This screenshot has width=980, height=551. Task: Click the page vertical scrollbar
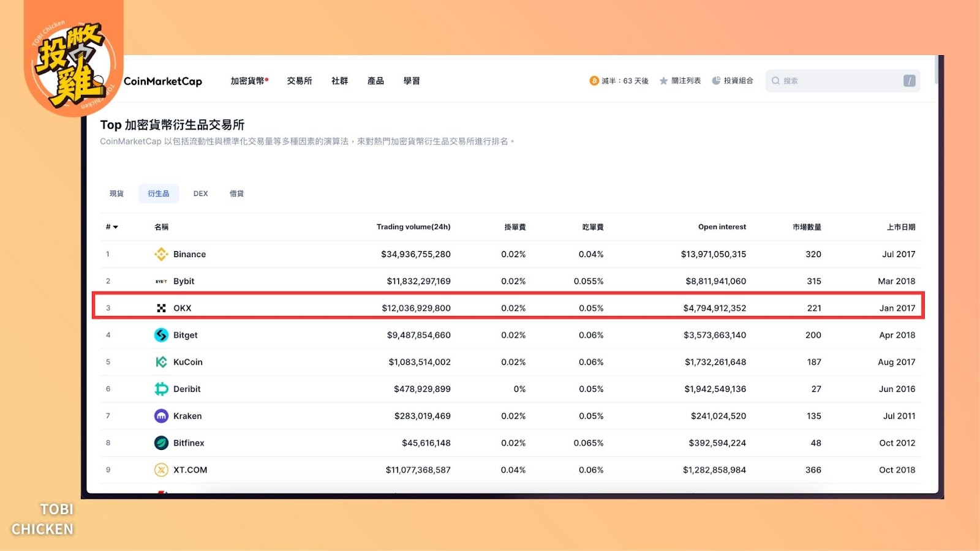click(x=937, y=70)
